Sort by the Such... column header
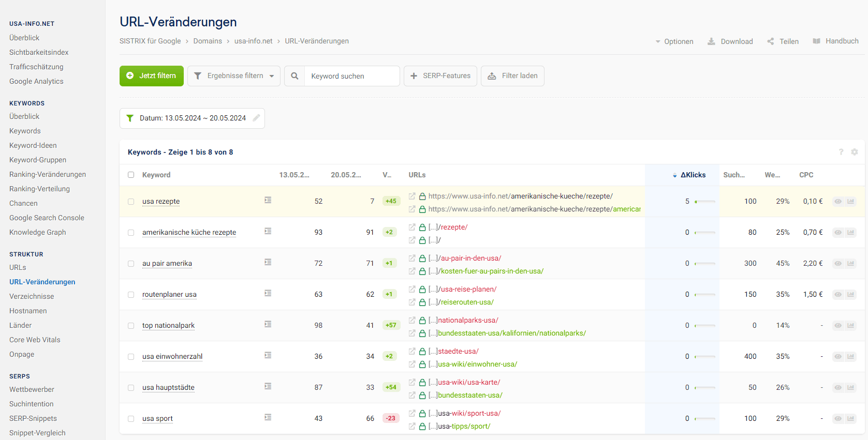The height and width of the screenshot is (440, 868). (734, 175)
